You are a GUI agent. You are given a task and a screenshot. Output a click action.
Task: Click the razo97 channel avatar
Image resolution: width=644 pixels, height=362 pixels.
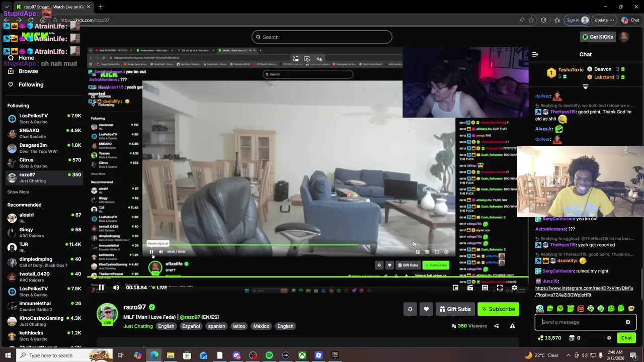point(107,314)
